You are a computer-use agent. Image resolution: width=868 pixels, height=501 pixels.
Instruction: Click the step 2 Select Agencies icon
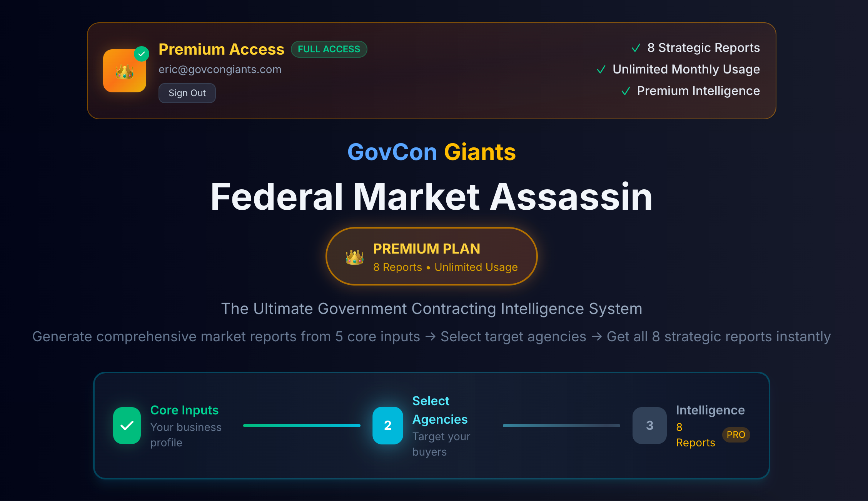(x=387, y=426)
